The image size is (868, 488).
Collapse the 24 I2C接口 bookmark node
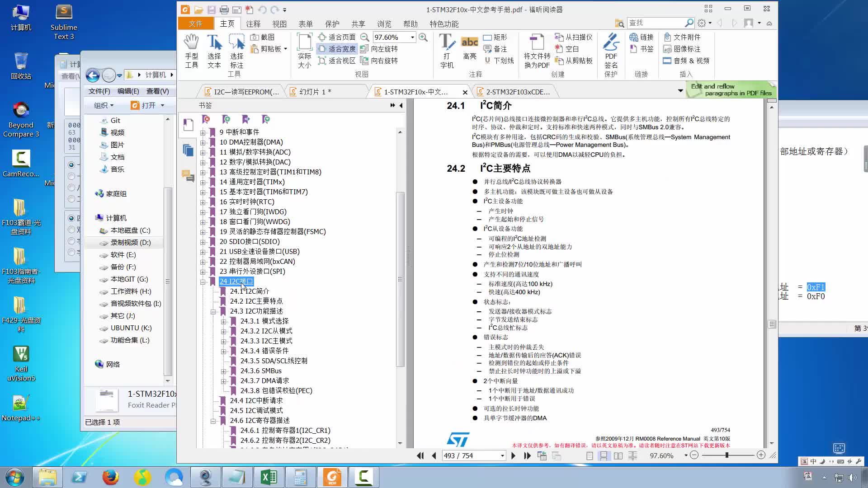pos(203,282)
